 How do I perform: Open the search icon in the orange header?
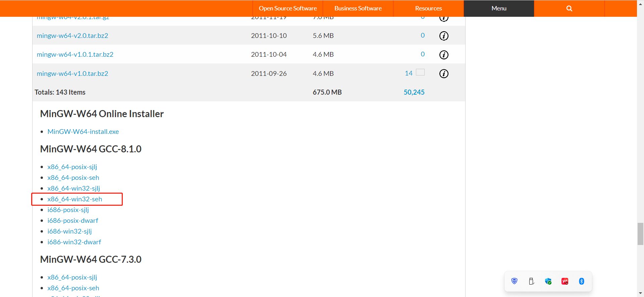pyautogui.click(x=569, y=8)
